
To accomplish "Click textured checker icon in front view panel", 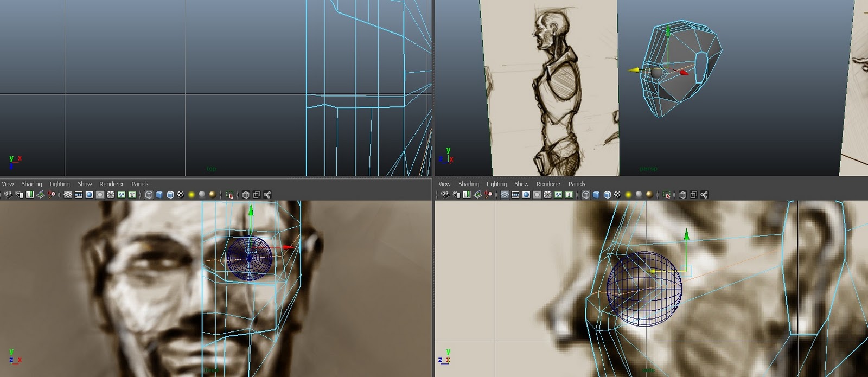I will click(x=181, y=195).
